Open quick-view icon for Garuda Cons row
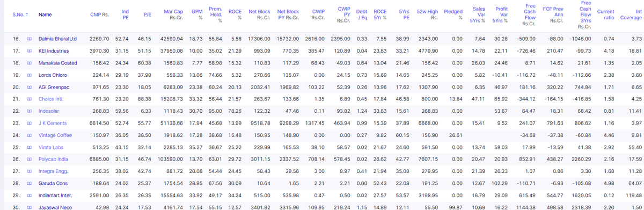The width and height of the screenshot is (644, 210). (29, 183)
